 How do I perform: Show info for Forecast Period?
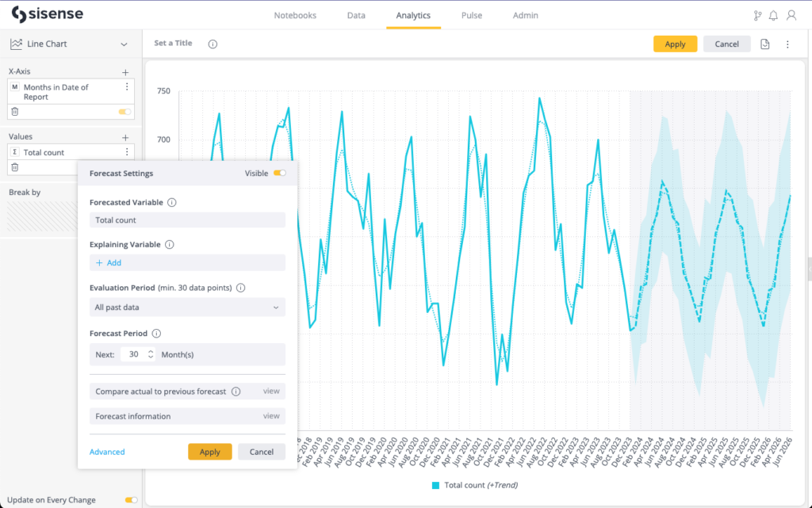tap(156, 333)
